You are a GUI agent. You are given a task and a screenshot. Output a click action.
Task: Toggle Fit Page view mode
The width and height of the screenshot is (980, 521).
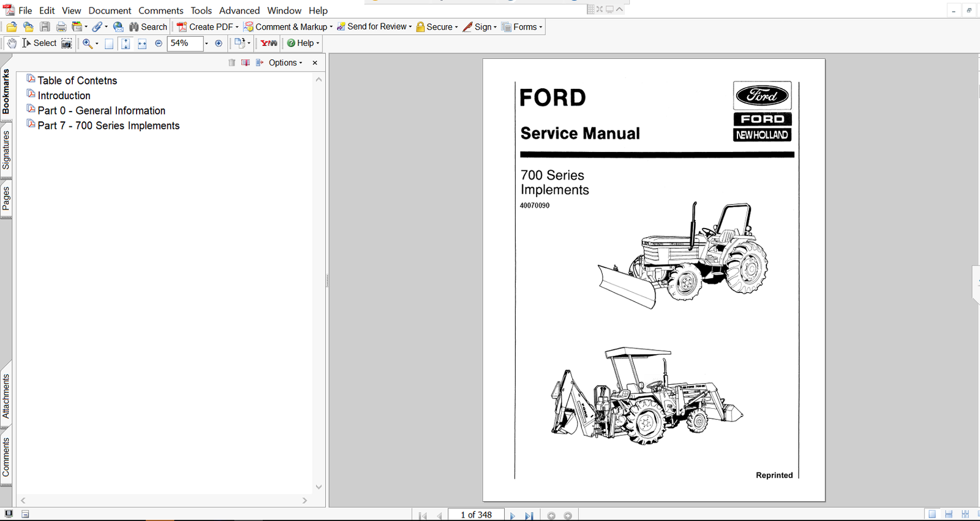pos(126,44)
